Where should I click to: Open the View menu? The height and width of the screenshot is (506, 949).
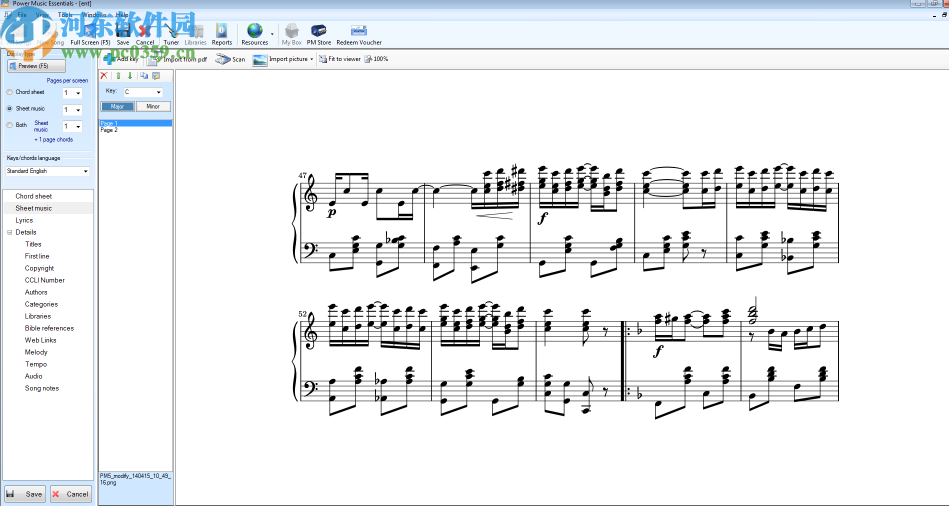pyautogui.click(x=42, y=15)
